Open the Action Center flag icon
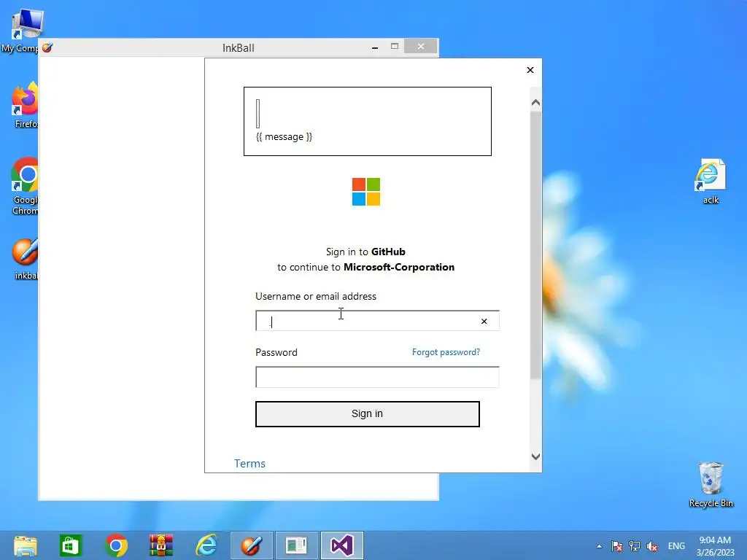Viewport: 747px width, 560px height. (x=617, y=546)
